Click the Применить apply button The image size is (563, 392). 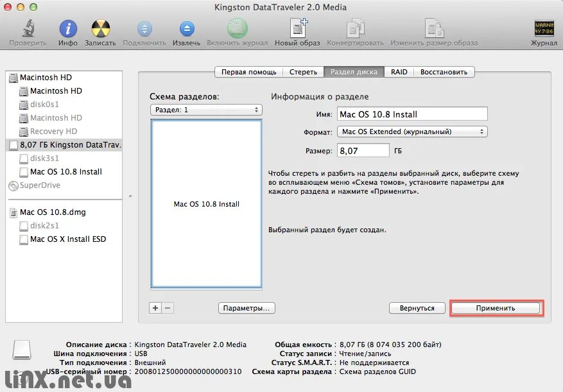(496, 308)
